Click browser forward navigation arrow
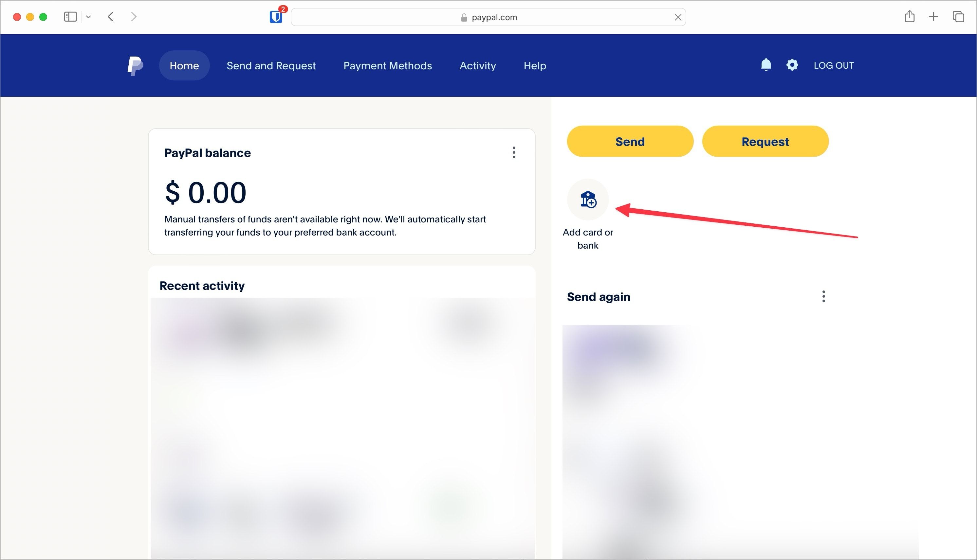This screenshot has width=977, height=560. click(x=134, y=17)
